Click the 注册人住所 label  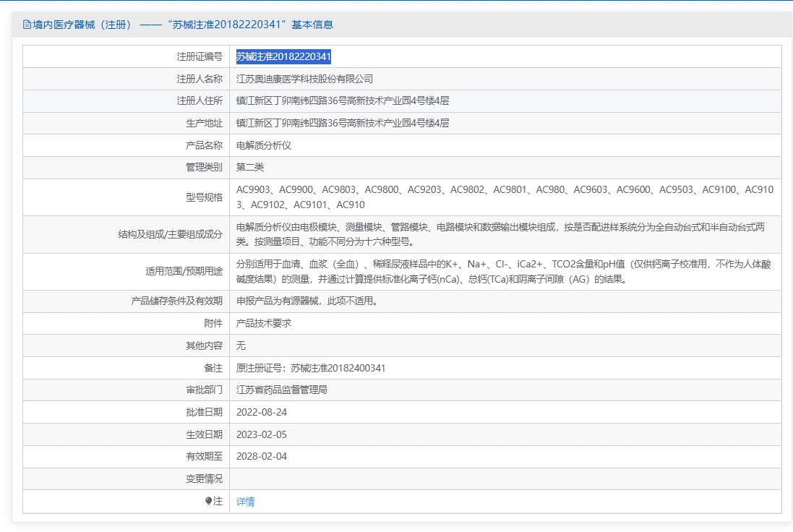pos(200,100)
